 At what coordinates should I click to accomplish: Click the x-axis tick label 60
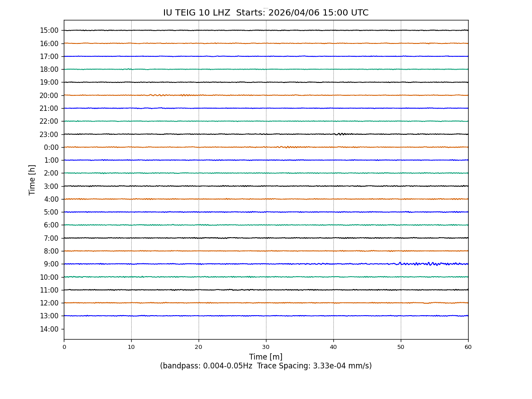pyautogui.click(x=468, y=347)
